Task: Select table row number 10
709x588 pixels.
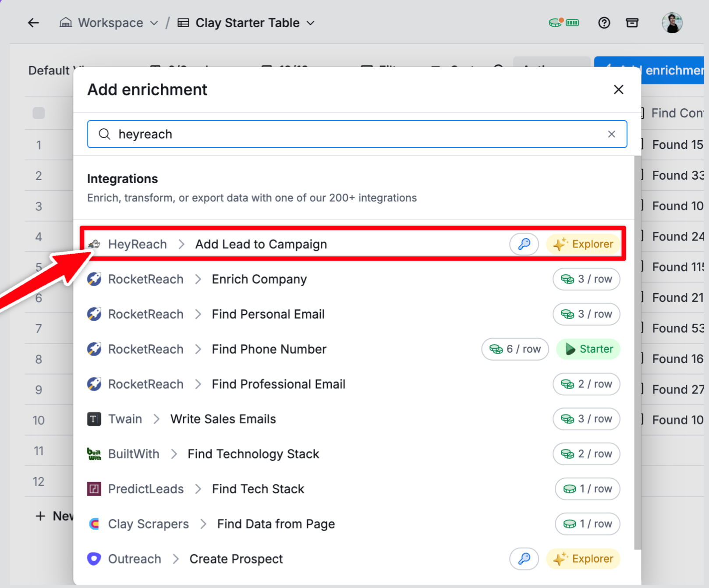Action: [39, 421]
